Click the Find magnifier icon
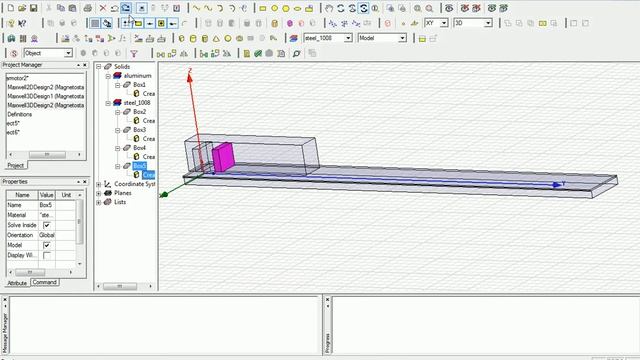The width and height of the screenshot is (640, 360). tap(296, 53)
